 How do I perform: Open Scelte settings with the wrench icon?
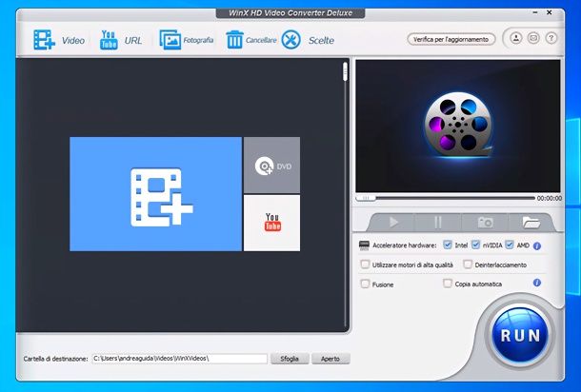[x=291, y=40]
